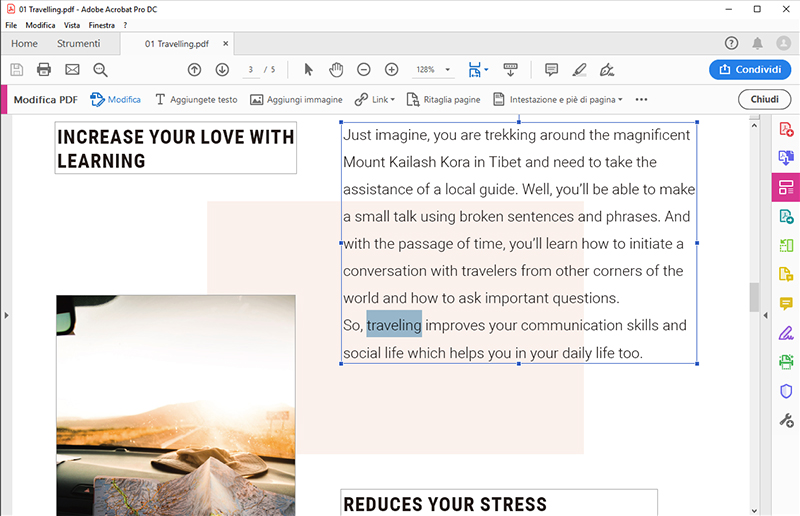Click Aggiungete testo tool

tap(196, 100)
